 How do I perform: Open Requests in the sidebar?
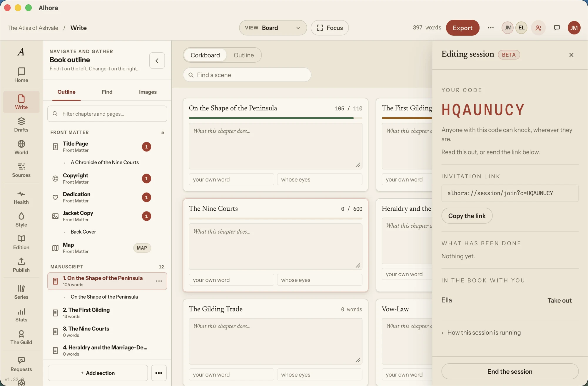(21, 364)
